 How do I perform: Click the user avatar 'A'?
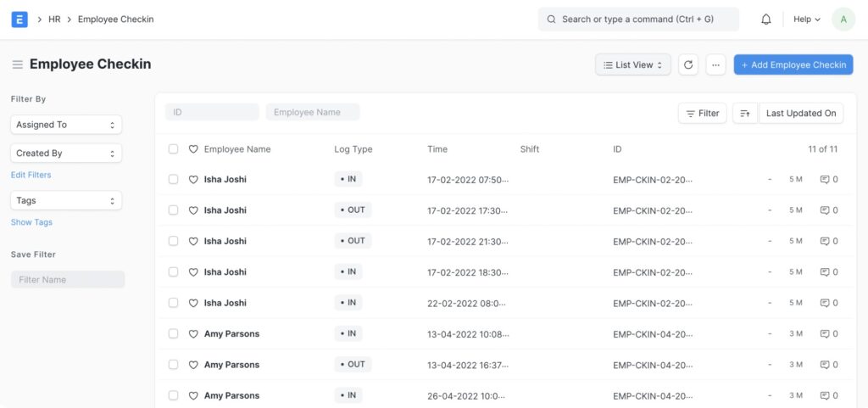click(x=843, y=20)
